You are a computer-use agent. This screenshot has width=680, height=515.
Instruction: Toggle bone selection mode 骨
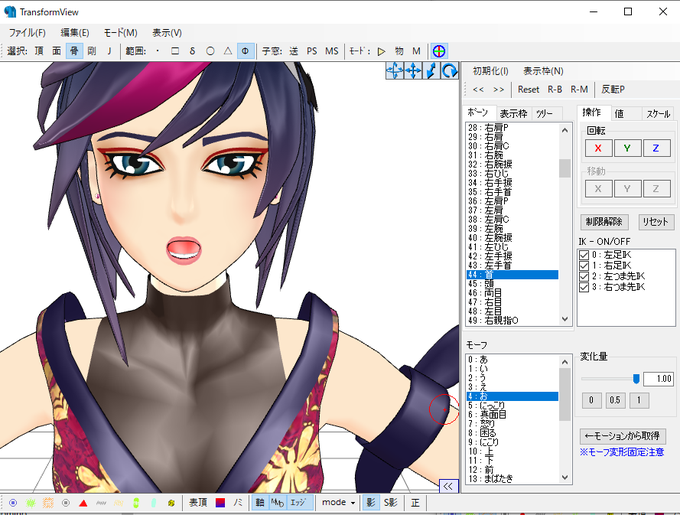coord(74,51)
